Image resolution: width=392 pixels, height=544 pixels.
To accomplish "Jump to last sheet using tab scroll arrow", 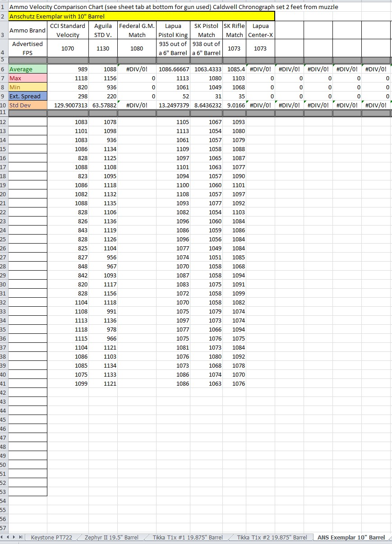I will point(21,537).
